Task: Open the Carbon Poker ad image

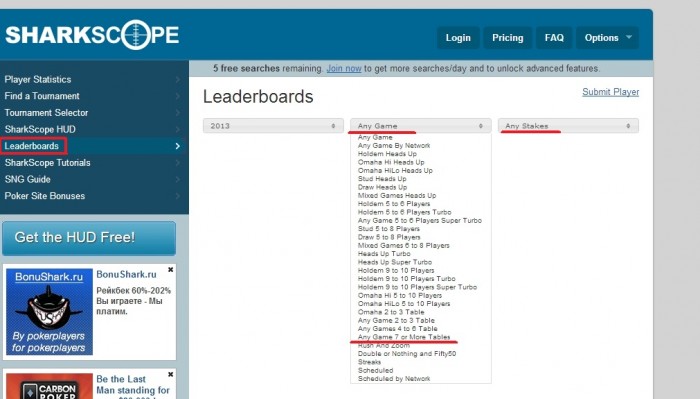Action: pyautogui.click(x=49, y=386)
